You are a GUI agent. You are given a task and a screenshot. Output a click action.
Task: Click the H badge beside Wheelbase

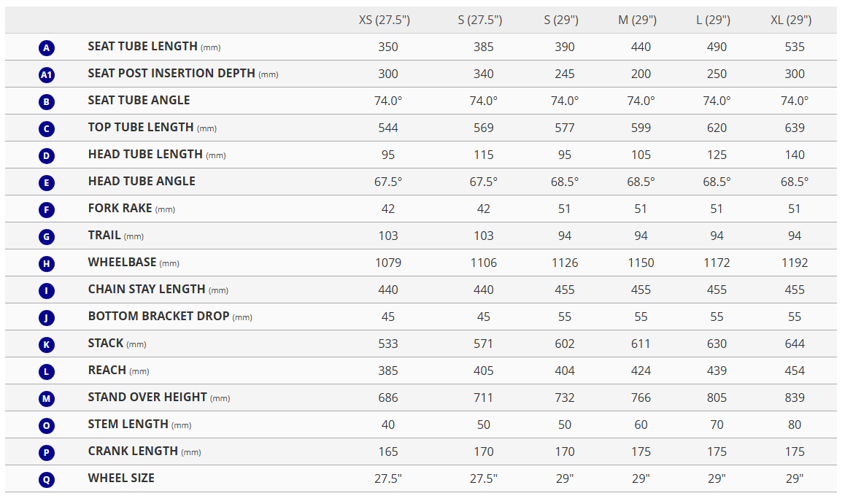[x=47, y=263]
